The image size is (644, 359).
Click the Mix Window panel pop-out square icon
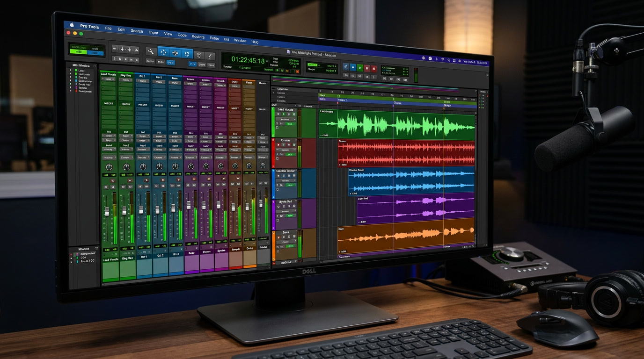95,66
